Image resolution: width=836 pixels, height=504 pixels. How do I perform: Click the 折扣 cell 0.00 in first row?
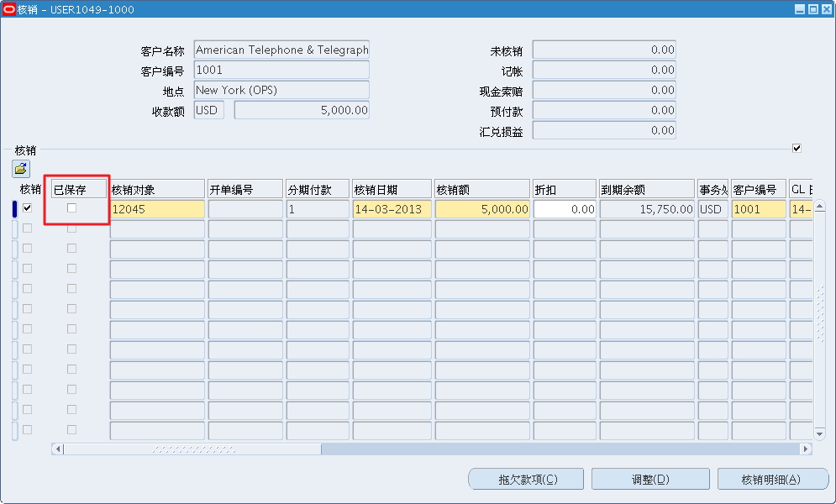click(x=565, y=209)
